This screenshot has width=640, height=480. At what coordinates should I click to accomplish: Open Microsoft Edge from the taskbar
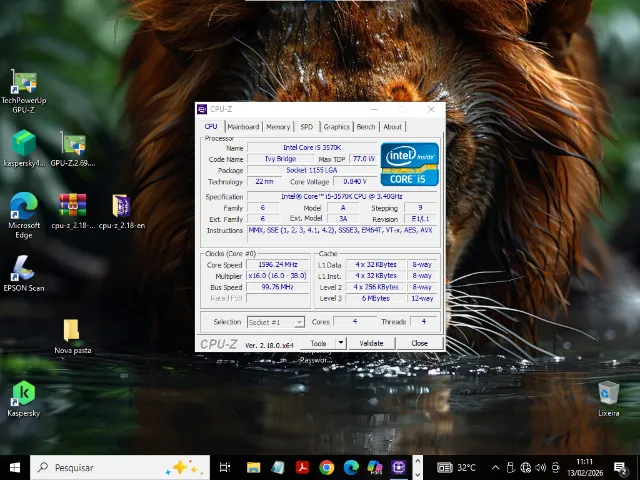pos(351,467)
